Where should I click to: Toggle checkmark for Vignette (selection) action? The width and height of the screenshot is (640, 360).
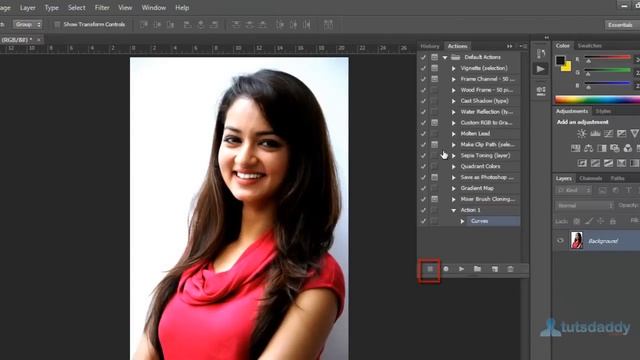423,68
